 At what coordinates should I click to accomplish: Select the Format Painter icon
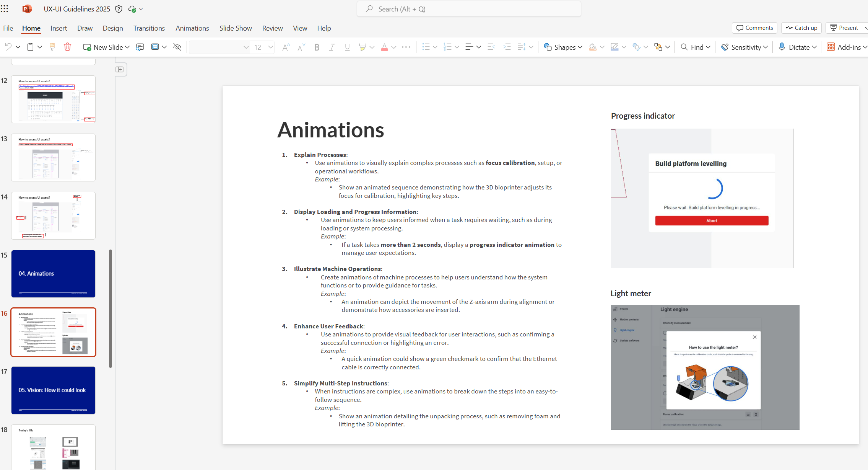(x=52, y=47)
